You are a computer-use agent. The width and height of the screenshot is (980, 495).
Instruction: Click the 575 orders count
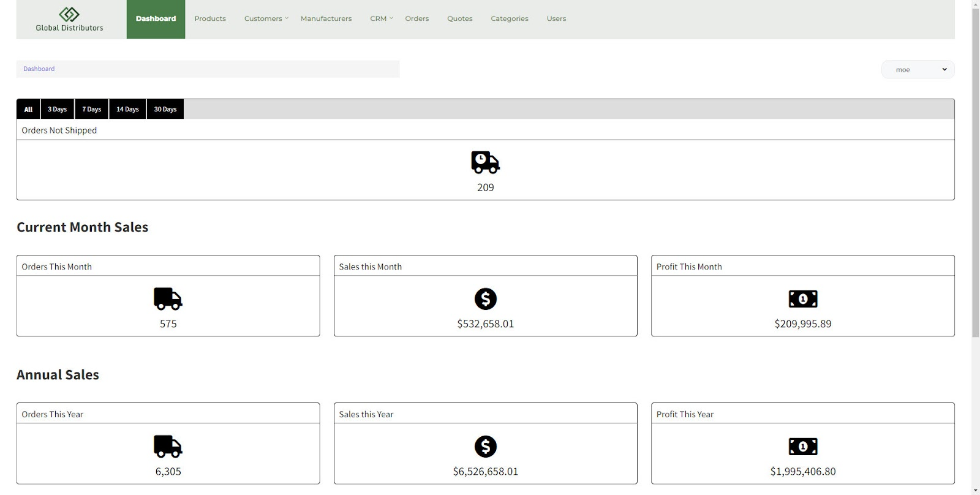(168, 323)
